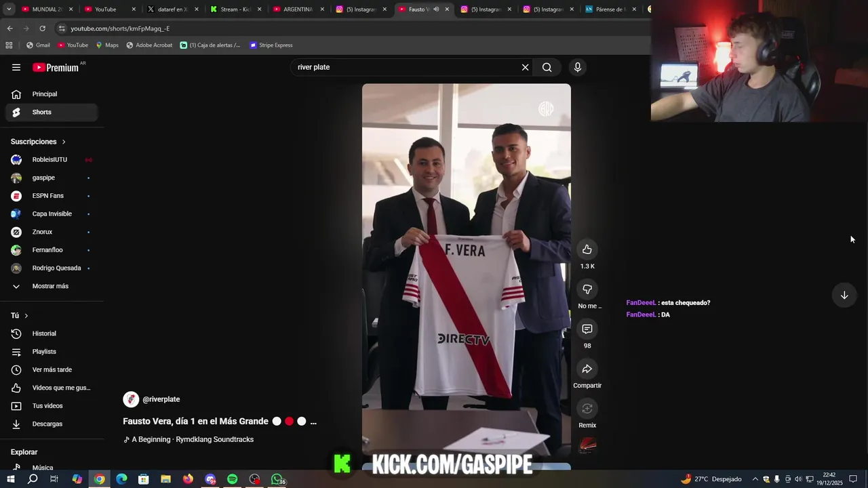The width and height of the screenshot is (868, 488).
Task: Open ESPN Fans channel
Action: coord(52,196)
